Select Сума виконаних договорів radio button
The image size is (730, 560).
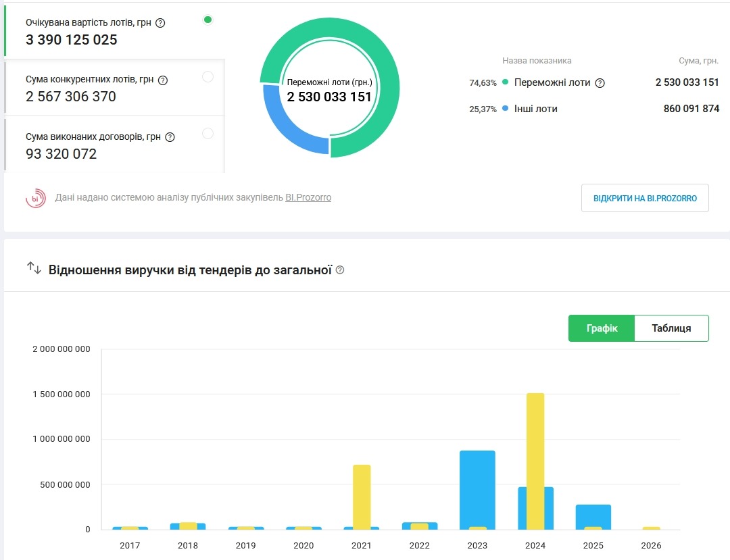click(208, 134)
